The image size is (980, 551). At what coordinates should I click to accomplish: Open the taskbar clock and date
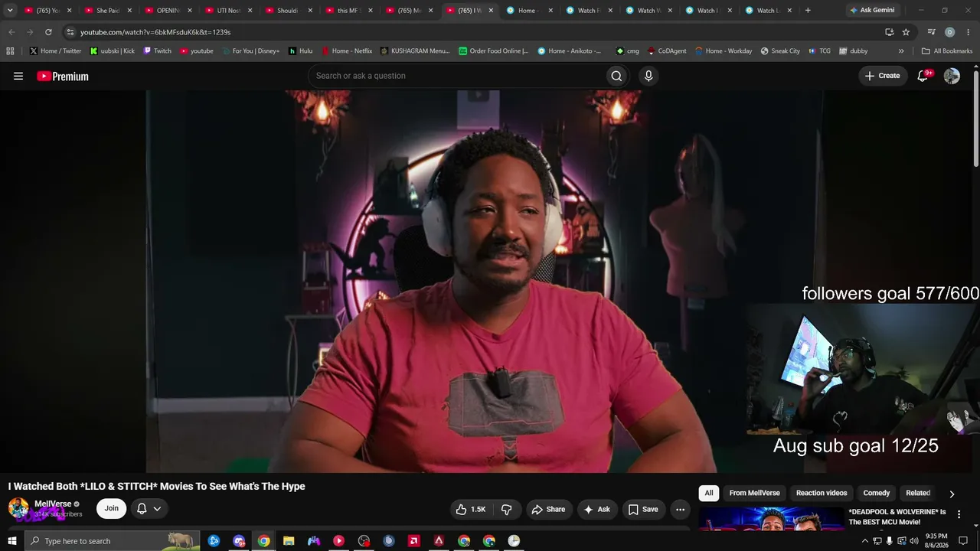click(x=936, y=541)
